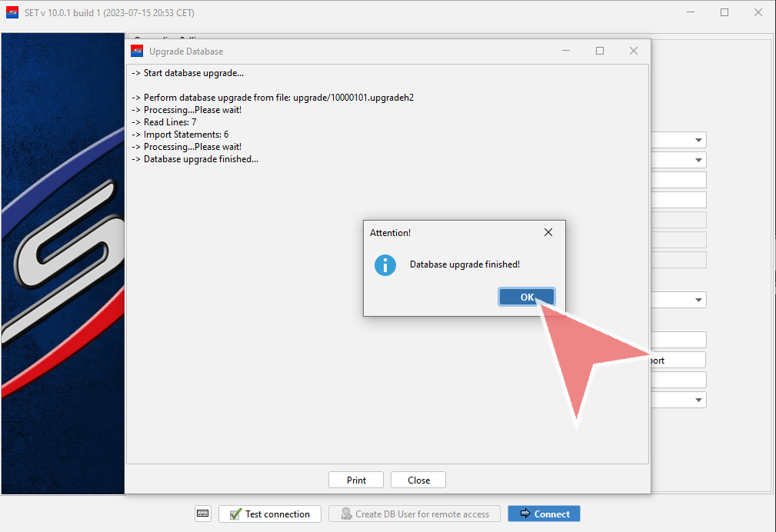Screen dimensions: 776x532
Task: Minimize the Upgrade Database window
Action: tap(566, 52)
